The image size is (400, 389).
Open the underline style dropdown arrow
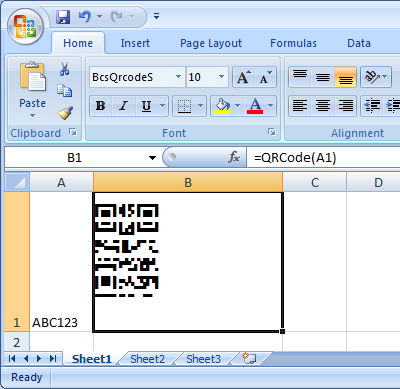[x=163, y=106]
